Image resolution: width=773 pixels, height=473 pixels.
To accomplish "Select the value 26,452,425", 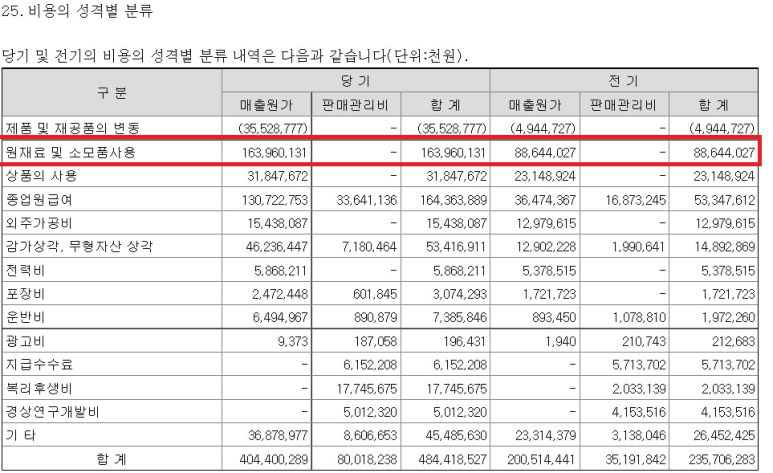I will tap(725, 435).
